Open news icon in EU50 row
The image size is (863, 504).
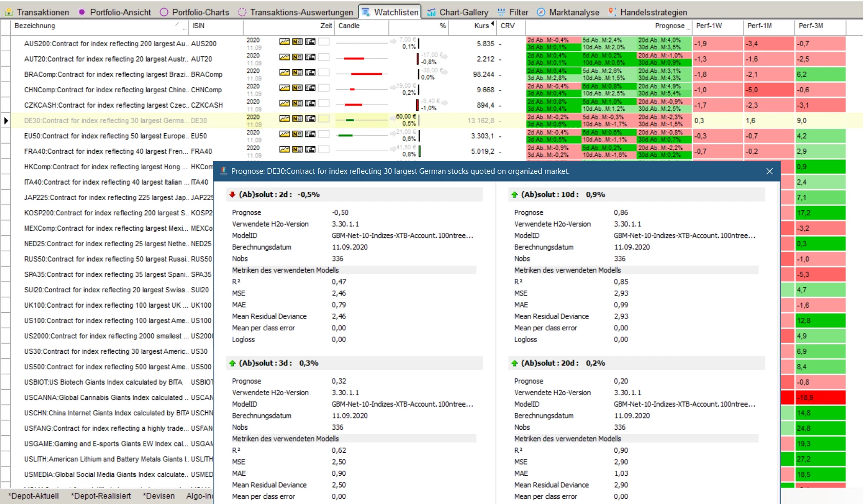click(x=297, y=134)
